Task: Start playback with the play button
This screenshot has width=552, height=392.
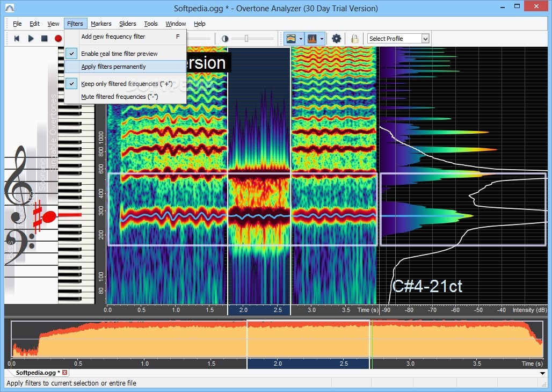Action: coord(31,38)
